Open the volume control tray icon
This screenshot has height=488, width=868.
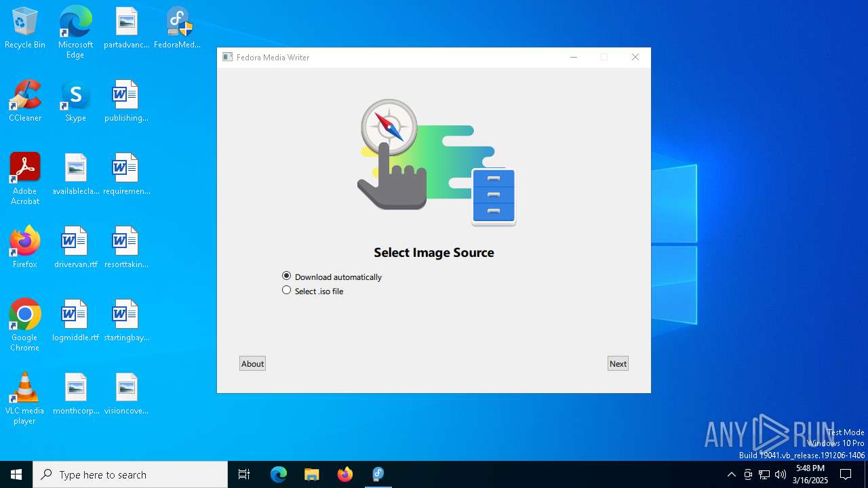pos(781,474)
